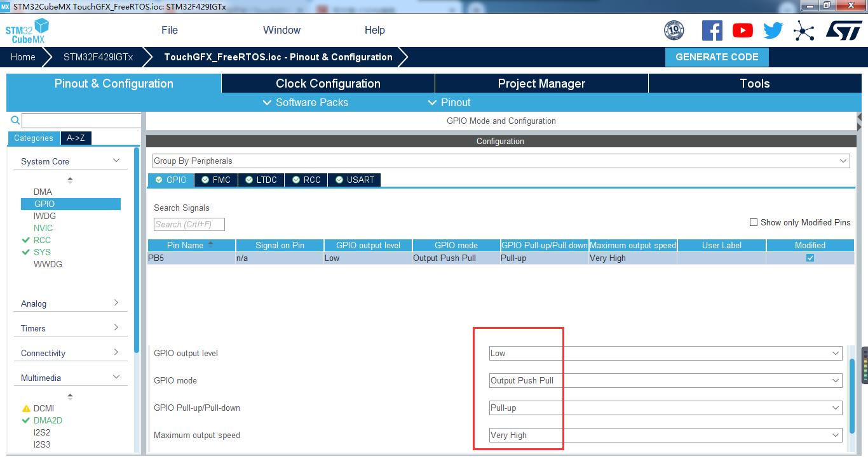Click the up arrow above DMA list
This screenshot has width=868, height=459.
[x=70, y=180]
